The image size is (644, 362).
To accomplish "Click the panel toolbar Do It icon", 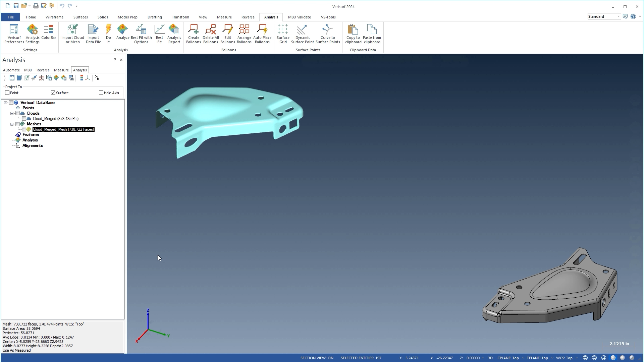I will [97, 78].
